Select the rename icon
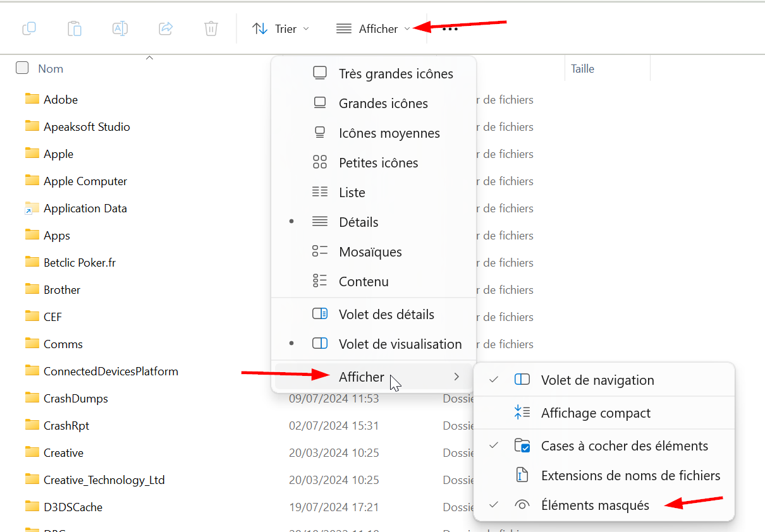Screen dimensions: 765x532 tap(120, 28)
